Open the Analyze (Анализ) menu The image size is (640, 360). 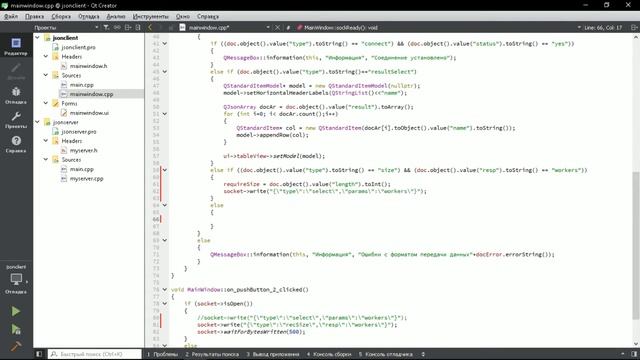coord(116,16)
